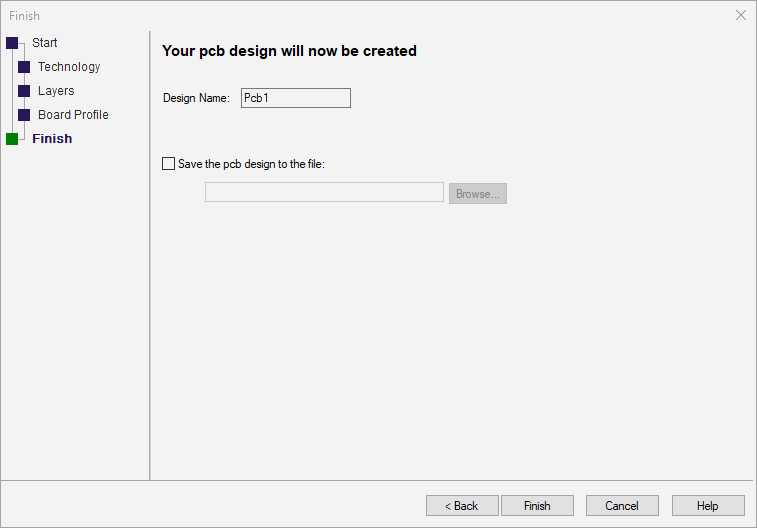
Task: Select the Board Profile wizard step
Action: click(73, 115)
